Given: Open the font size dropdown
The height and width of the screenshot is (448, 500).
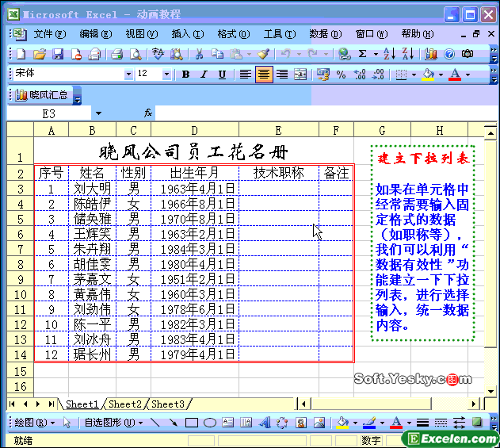Looking at the screenshot, I should pos(166,75).
